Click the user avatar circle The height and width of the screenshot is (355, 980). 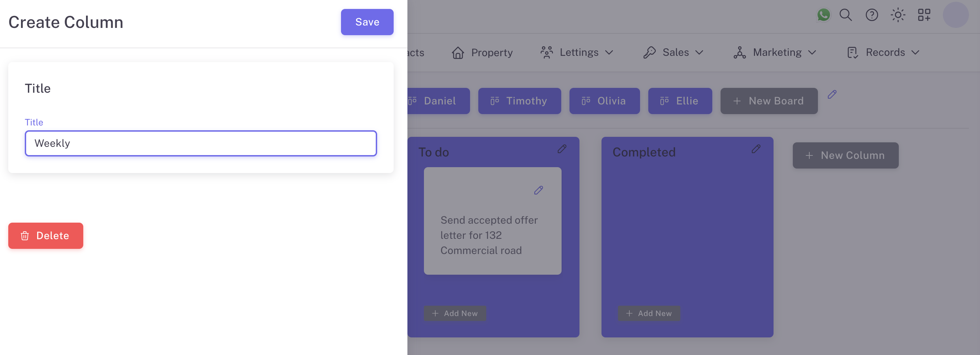click(955, 15)
